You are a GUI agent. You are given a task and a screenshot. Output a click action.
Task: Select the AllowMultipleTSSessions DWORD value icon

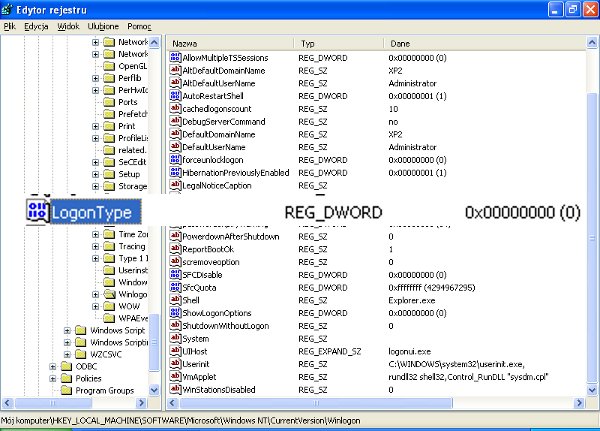(x=175, y=57)
